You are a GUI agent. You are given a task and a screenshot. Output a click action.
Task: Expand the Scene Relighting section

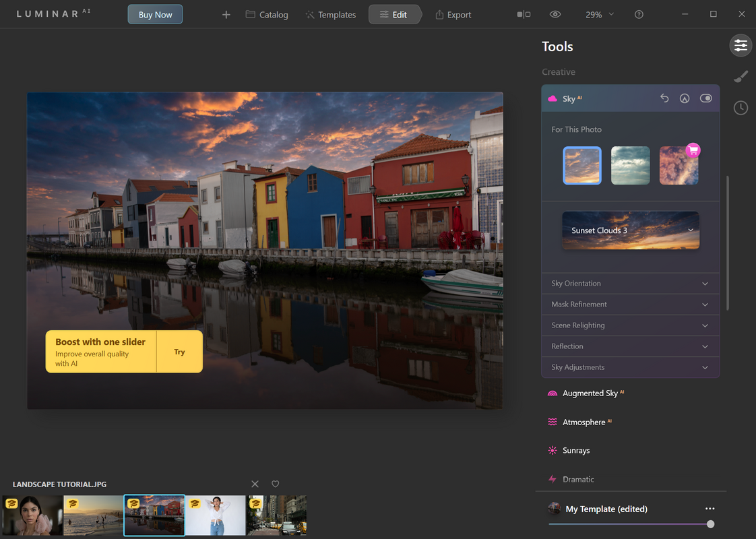point(631,325)
